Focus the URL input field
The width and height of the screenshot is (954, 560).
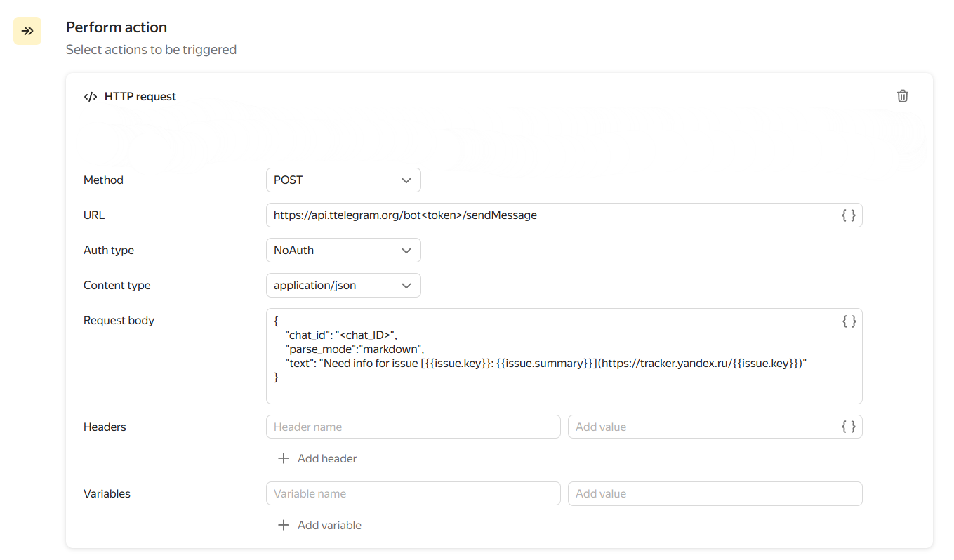click(548, 215)
